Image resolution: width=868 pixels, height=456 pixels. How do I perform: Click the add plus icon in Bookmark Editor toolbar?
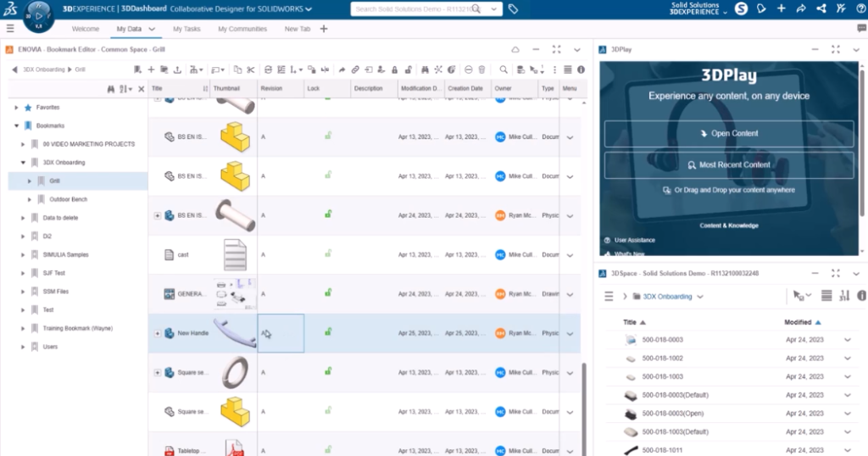(151, 70)
